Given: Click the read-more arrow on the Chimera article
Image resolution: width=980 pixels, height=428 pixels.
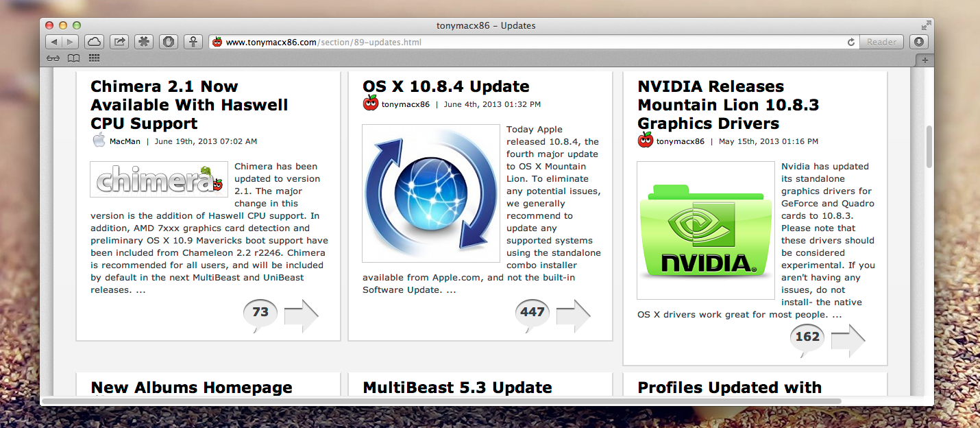Looking at the screenshot, I should [302, 316].
